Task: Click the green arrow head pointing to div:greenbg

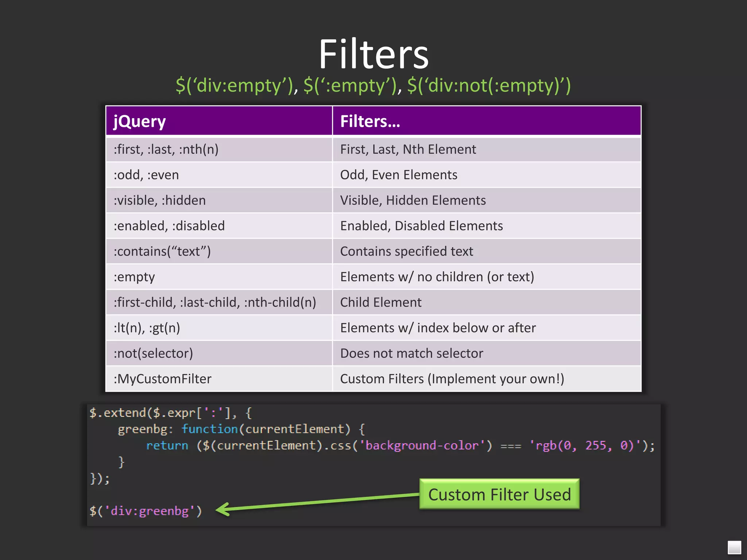Action: tap(221, 509)
